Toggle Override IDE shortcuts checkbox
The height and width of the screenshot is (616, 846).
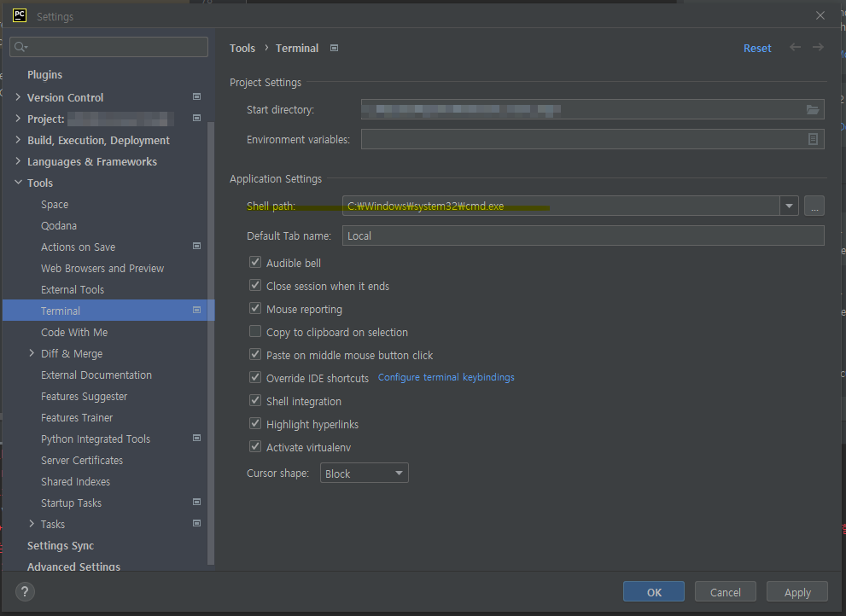click(x=255, y=378)
